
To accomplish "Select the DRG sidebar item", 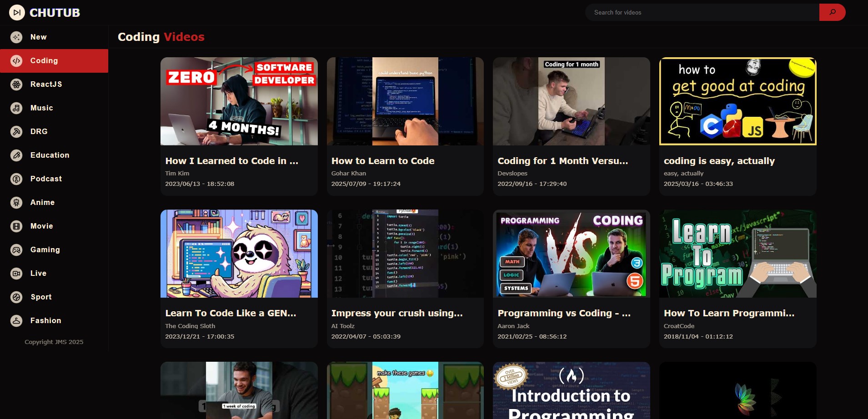I will click(x=39, y=131).
